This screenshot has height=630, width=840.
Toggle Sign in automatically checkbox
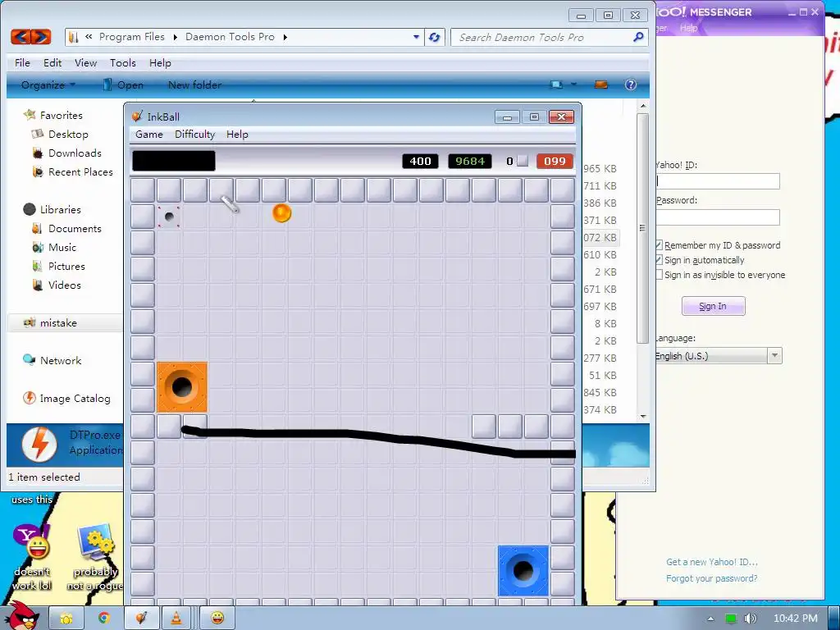coord(659,260)
